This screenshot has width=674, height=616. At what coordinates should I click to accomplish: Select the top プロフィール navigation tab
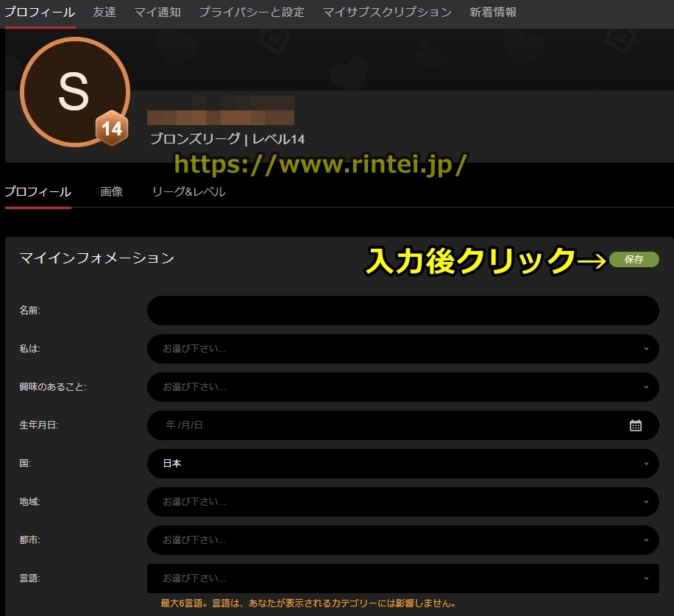tap(40, 13)
